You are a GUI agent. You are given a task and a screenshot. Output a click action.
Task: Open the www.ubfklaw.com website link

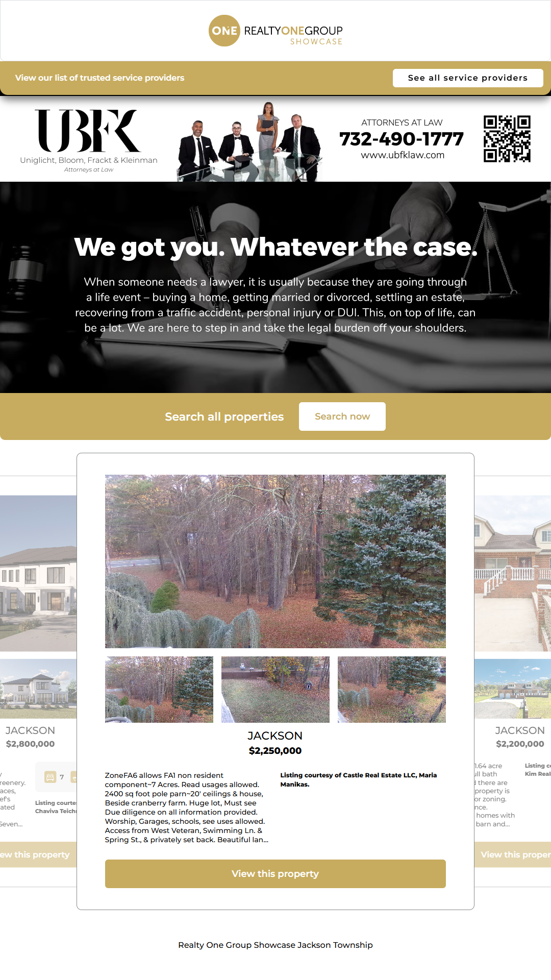pos(403,155)
